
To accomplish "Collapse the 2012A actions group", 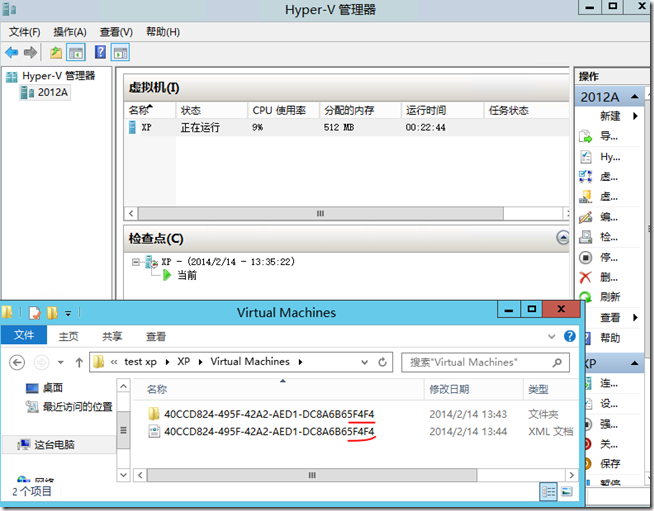I will [635, 97].
